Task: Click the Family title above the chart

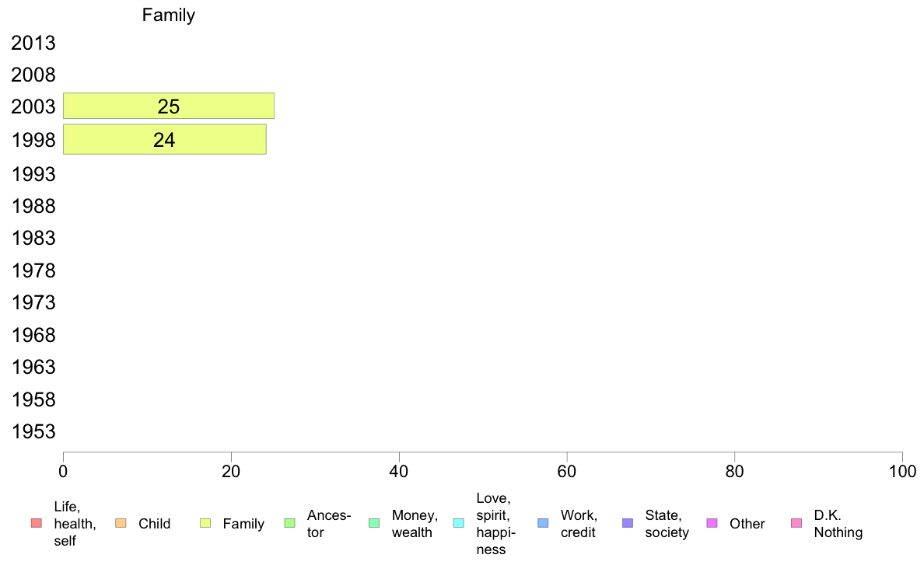Action: (x=169, y=15)
